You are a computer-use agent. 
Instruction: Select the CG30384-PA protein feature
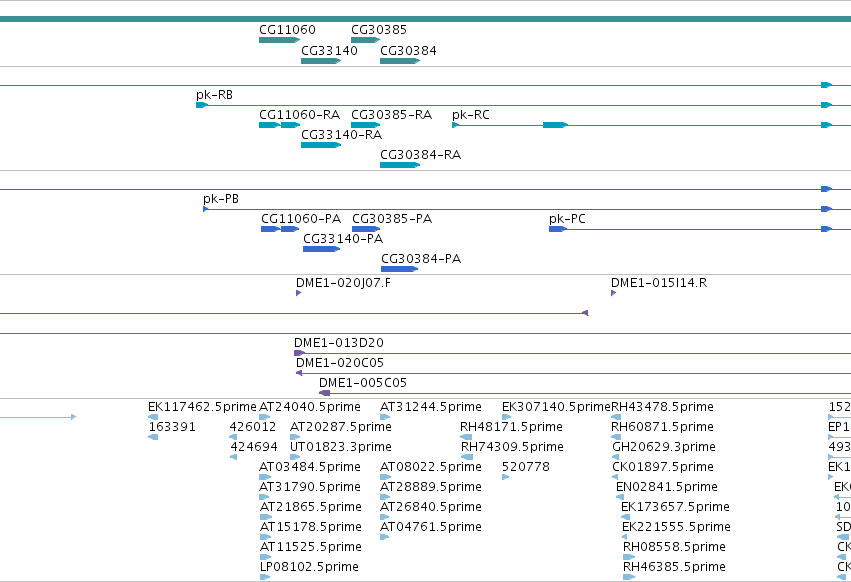click(399, 269)
